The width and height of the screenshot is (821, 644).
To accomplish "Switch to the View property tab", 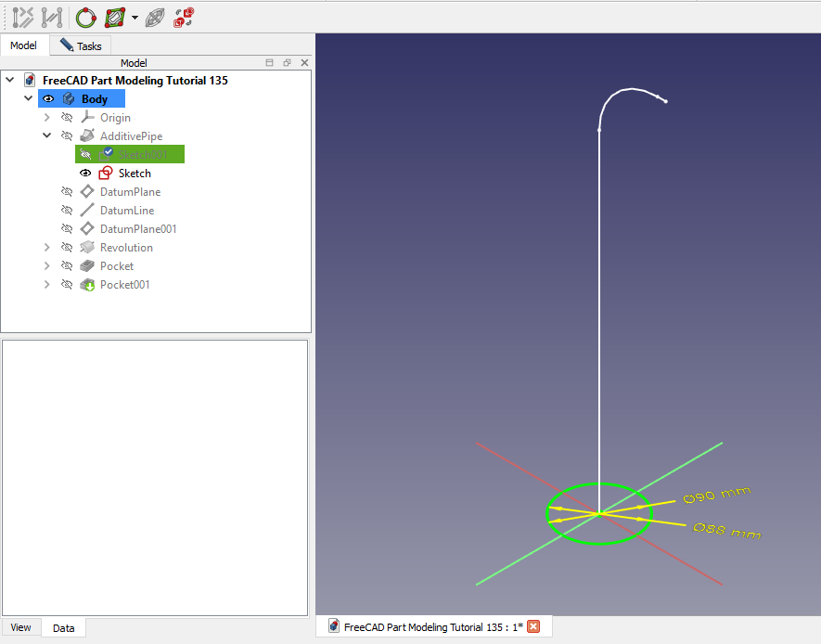I will click(20, 627).
